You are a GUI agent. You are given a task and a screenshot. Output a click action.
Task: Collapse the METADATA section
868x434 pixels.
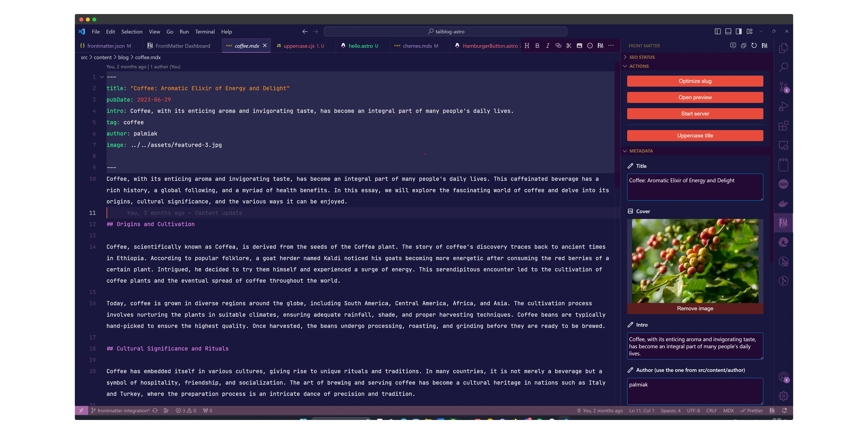pos(641,151)
